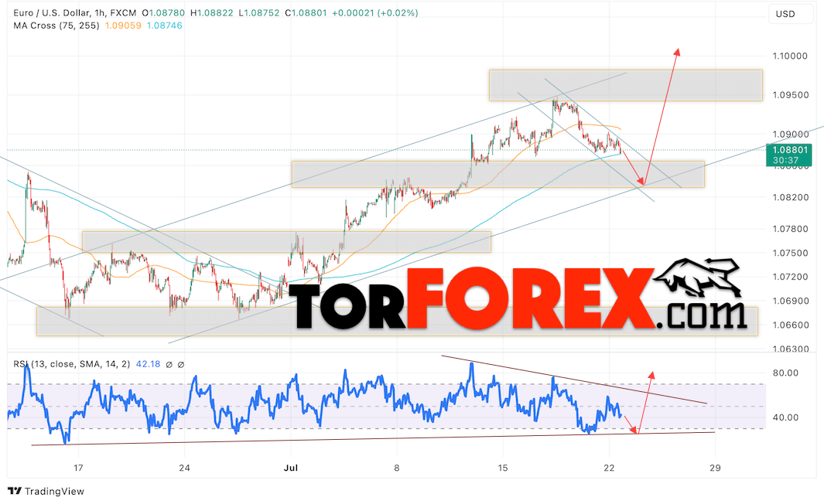This screenshot has height=504, width=824.
Task: Click the low price L1.08752 value
Action: [x=259, y=12]
